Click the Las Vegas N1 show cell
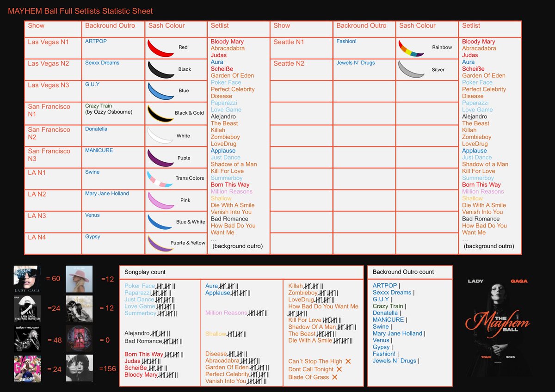 tap(53, 48)
